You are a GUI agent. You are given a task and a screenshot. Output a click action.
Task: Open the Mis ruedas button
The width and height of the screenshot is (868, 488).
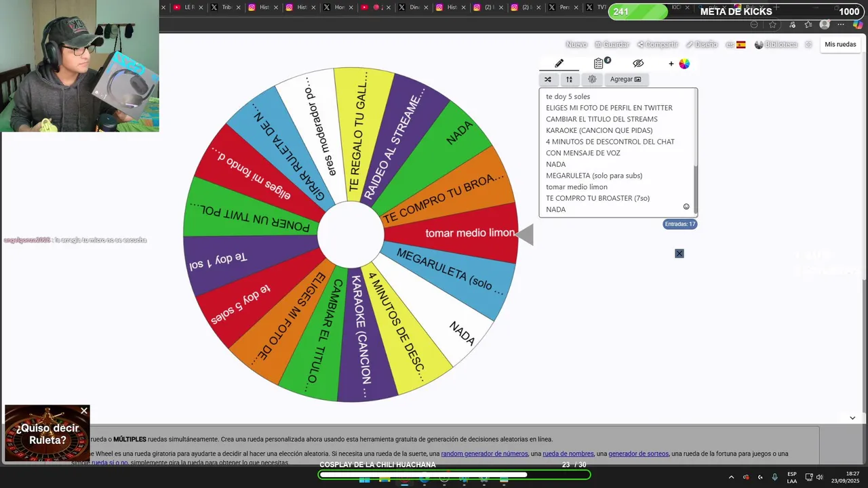(x=840, y=44)
